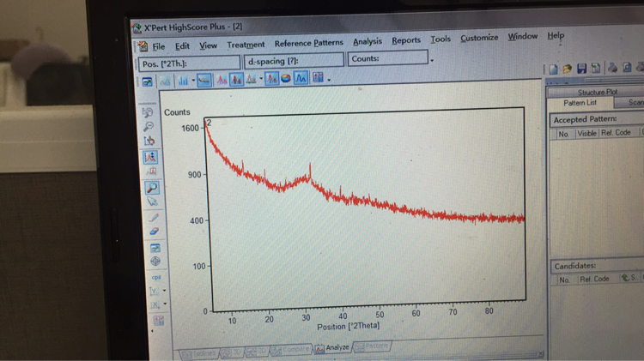Click the Open folder icon

click(568, 69)
